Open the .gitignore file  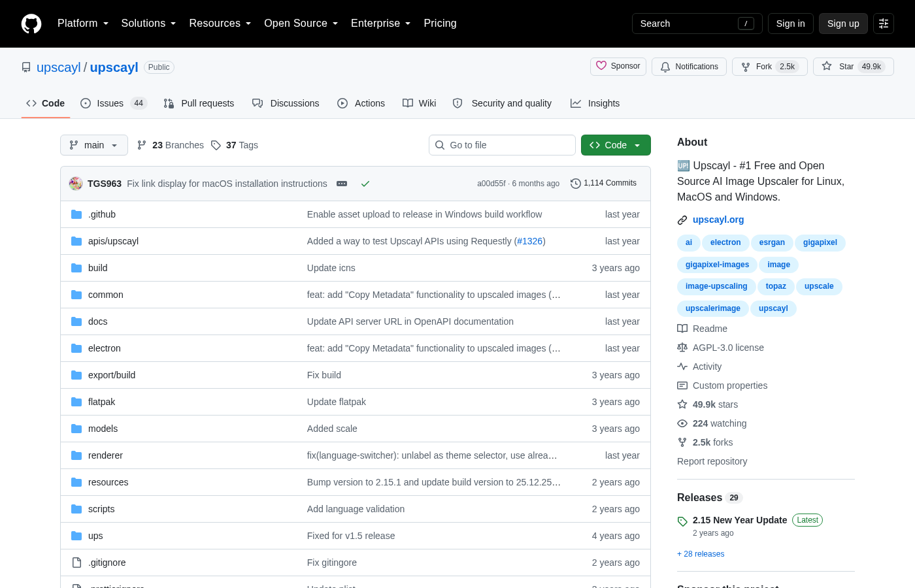pos(107,563)
